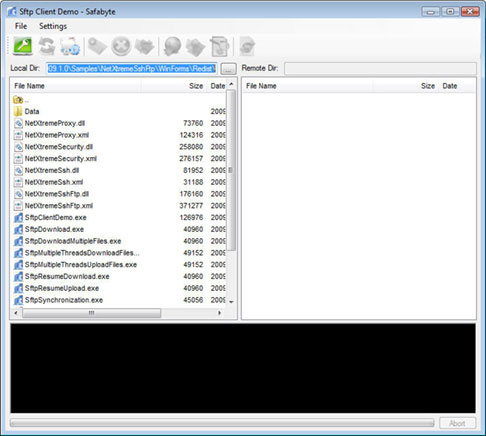The width and height of the screenshot is (486, 436).
Task: Click the NetXtremeProxy.xml file icon
Action: (x=18, y=135)
